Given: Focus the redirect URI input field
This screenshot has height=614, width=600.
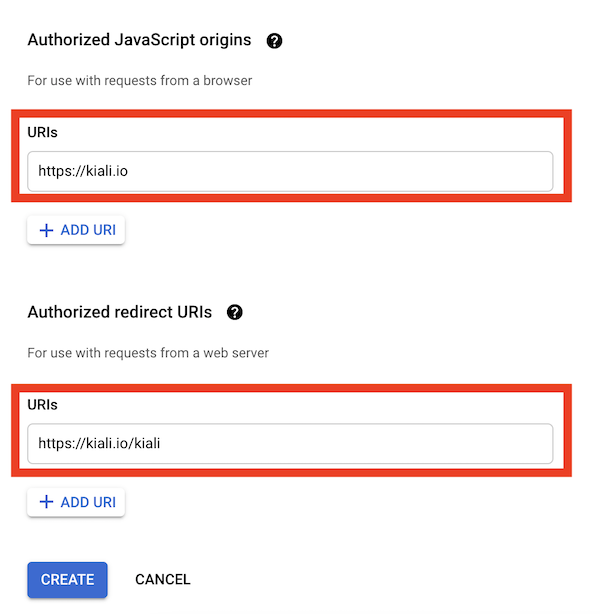Looking at the screenshot, I should tap(290, 443).
